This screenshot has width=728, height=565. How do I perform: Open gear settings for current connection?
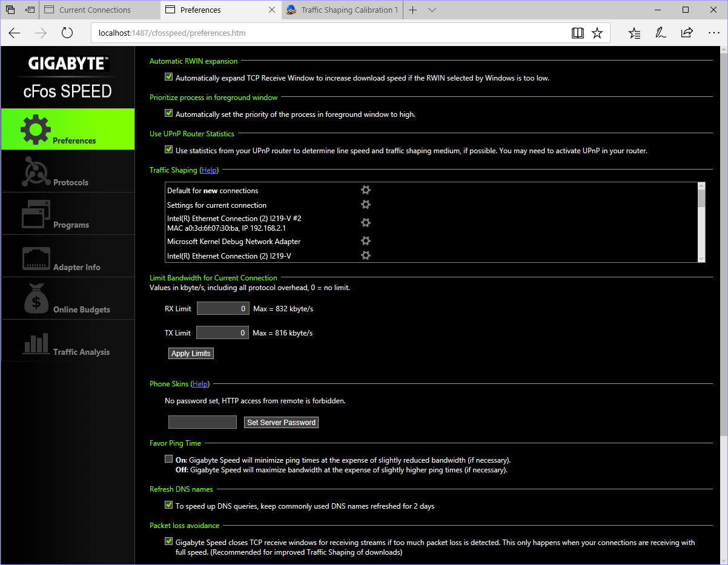[366, 205]
